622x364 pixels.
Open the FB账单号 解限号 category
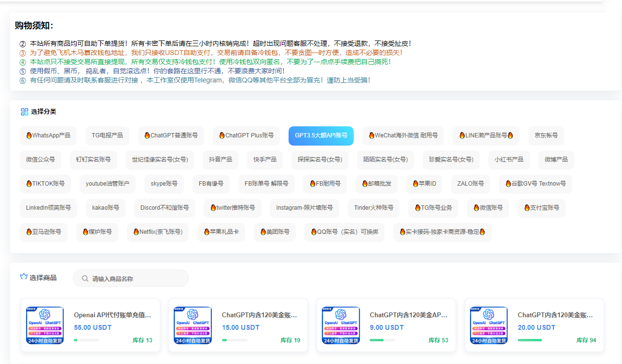(x=266, y=184)
